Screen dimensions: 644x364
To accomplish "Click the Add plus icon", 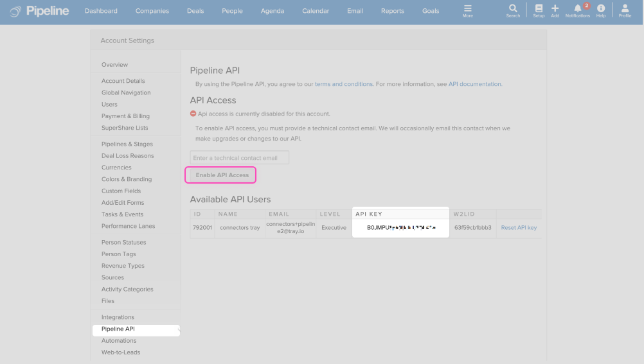I will click(555, 9).
